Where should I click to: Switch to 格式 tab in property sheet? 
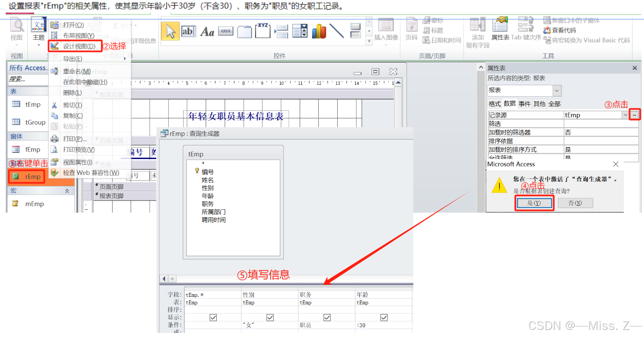(x=494, y=104)
